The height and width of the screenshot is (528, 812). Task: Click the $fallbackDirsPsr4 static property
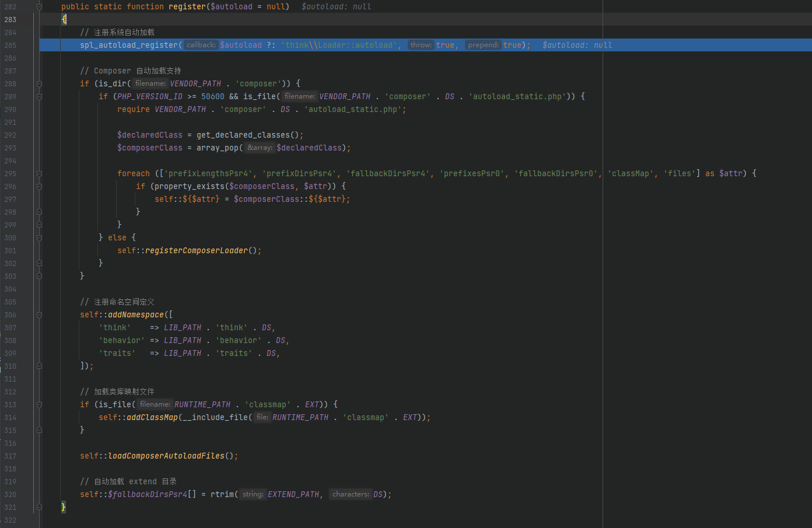click(148, 494)
